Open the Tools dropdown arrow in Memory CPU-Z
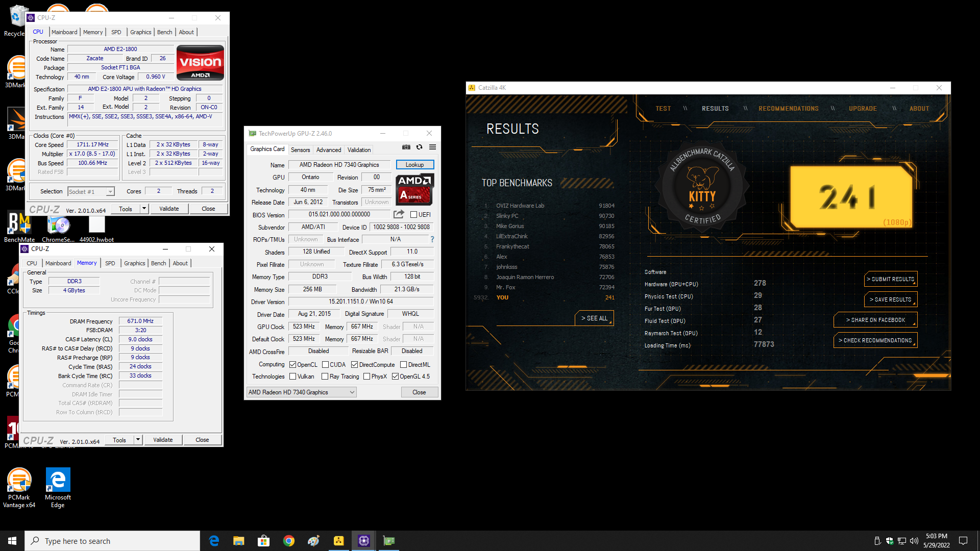This screenshot has width=980, height=551. tap(138, 439)
